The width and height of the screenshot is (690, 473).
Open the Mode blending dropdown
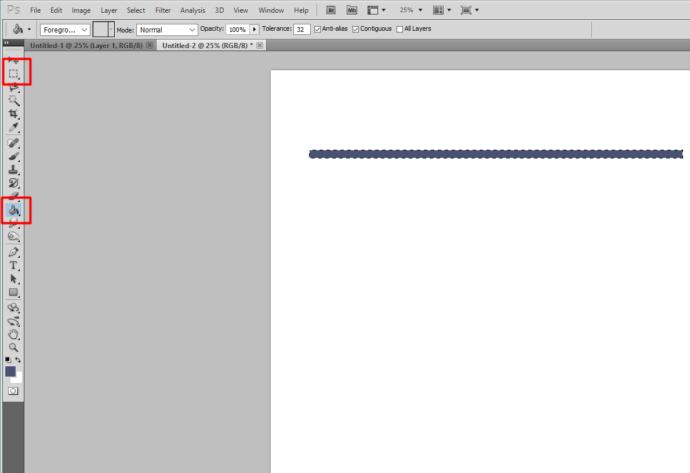[167, 30]
